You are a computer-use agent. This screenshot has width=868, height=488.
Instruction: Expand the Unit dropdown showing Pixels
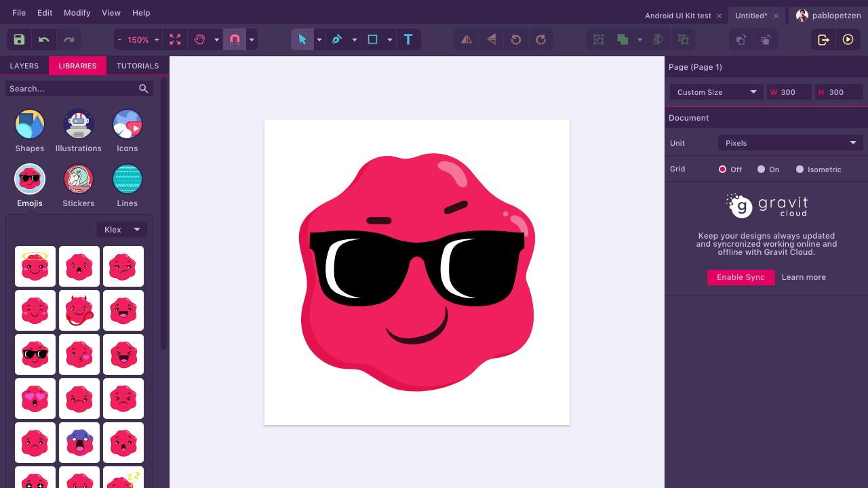[790, 143]
